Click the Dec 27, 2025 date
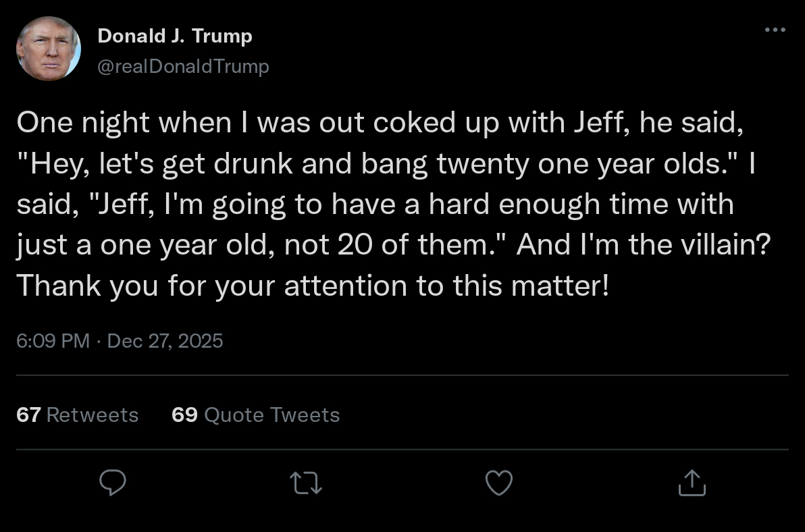The image size is (805, 532). tap(165, 341)
